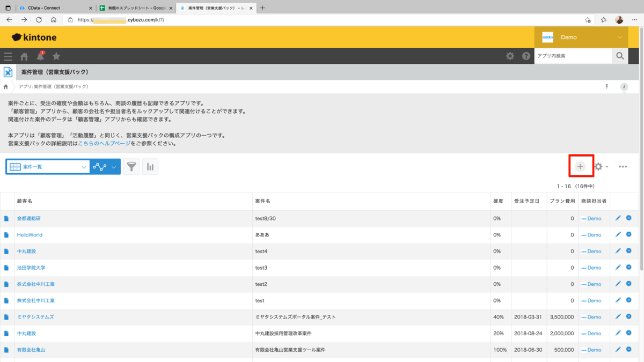Delete the HelloWorld record with x icon

pos(628,235)
